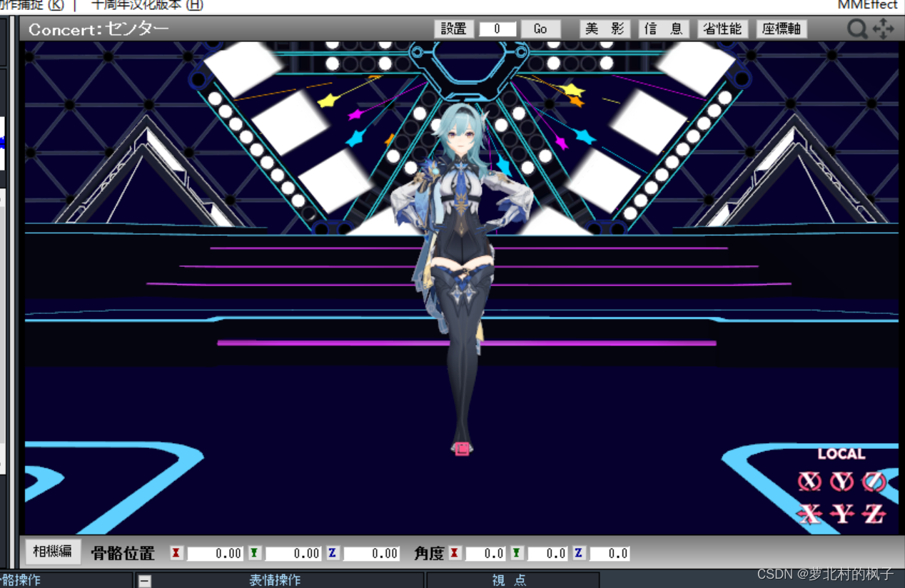Click the bone position Z value field
The height and width of the screenshot is (588, 905).
click(x=371, y=554)
